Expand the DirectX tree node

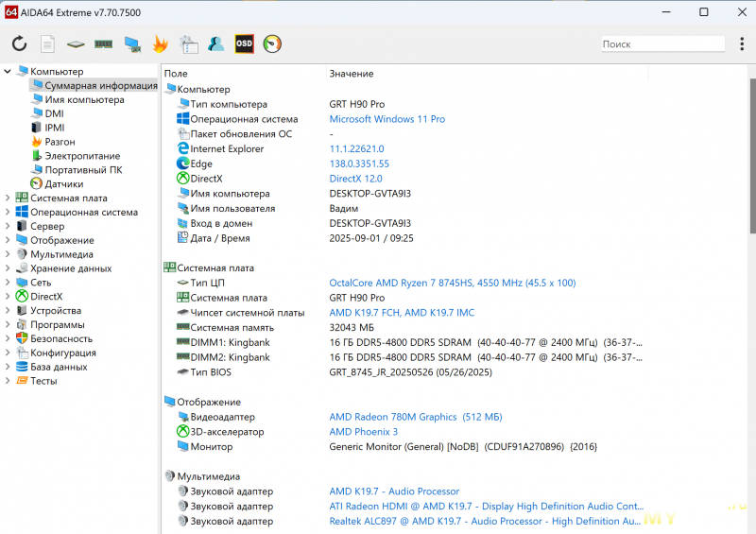point(8,296)
